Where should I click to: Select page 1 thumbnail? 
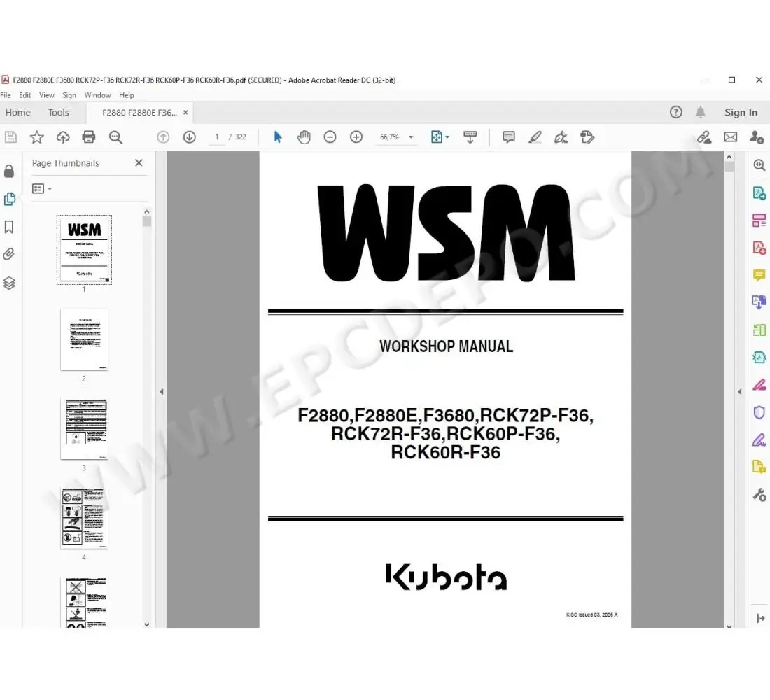(84, 249)
